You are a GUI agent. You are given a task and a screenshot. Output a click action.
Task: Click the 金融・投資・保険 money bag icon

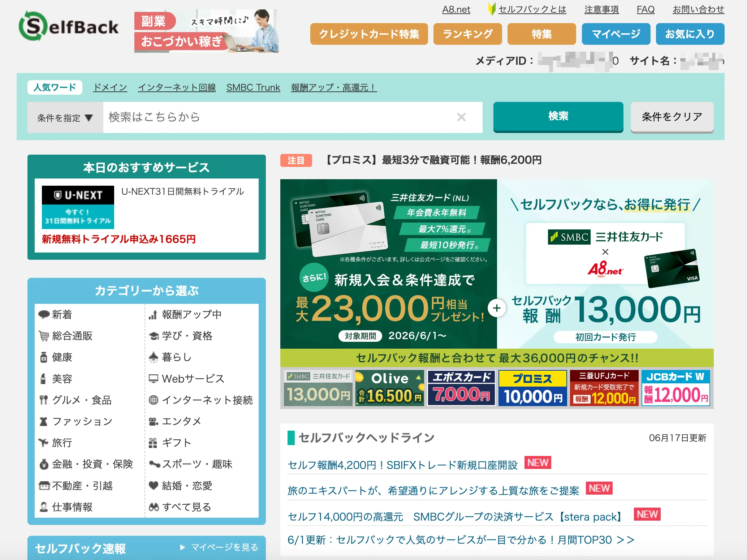pyautogui.click(x=44, y=464)
